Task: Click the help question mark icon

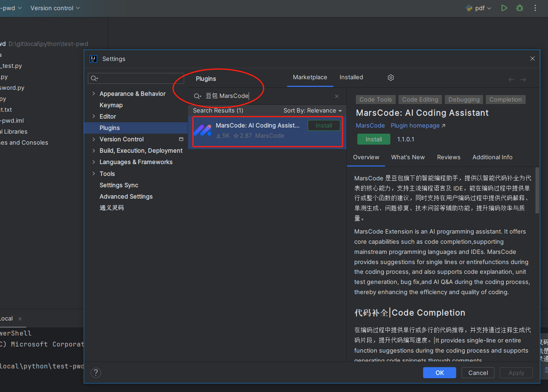Action: [96, 373]
